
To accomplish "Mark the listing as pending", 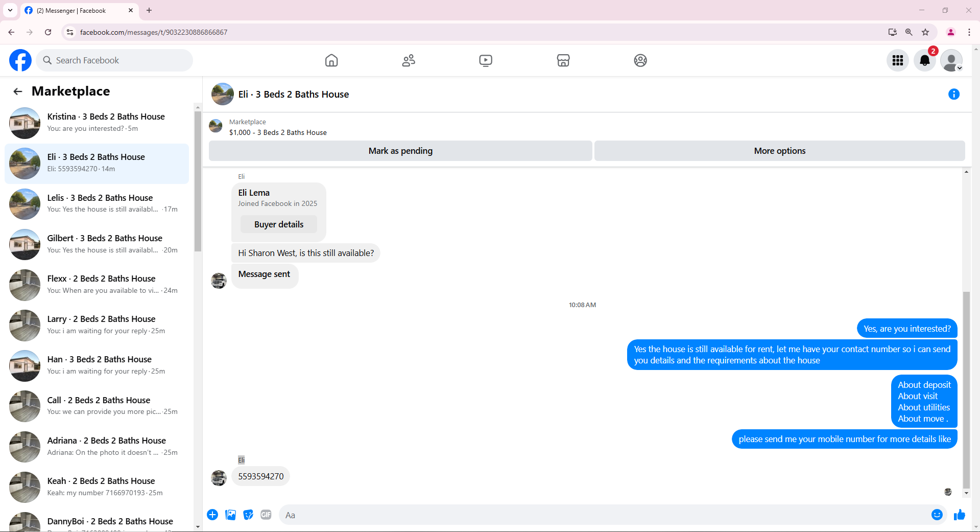I will [400, 151].
